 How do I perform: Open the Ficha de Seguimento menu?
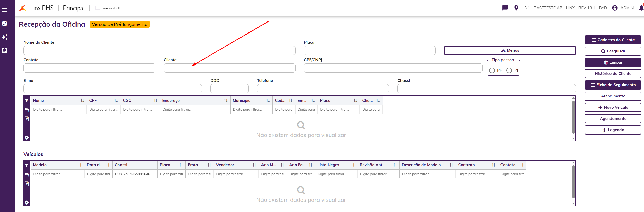point(613,85)
